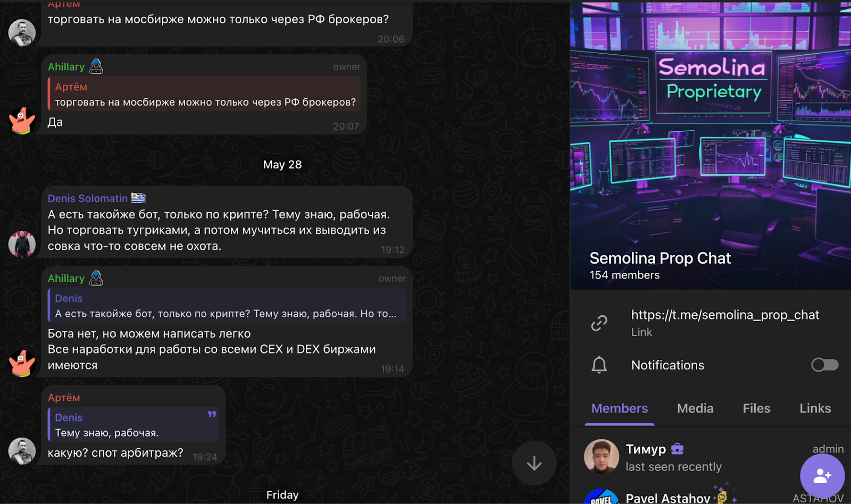Click the quote mark icon in Артём's reply
Image resolution: width=851 pixels, height=504 pixels.
point(212,414)
